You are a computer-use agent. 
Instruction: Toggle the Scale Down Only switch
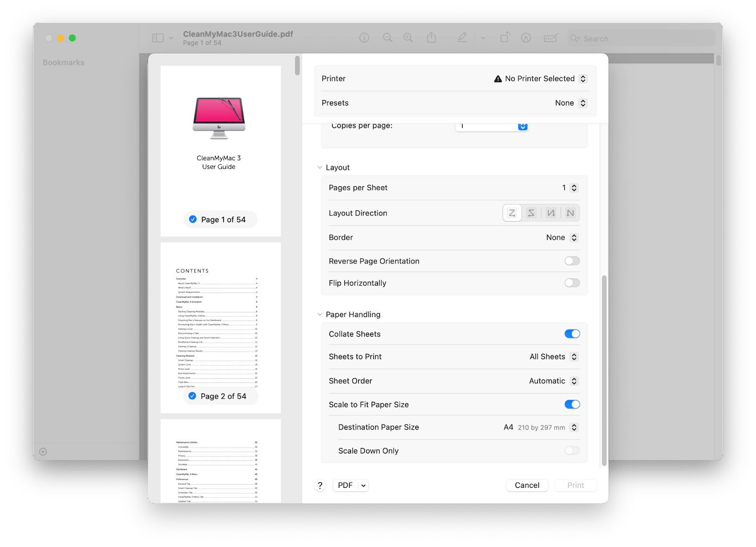click(572, 451)
